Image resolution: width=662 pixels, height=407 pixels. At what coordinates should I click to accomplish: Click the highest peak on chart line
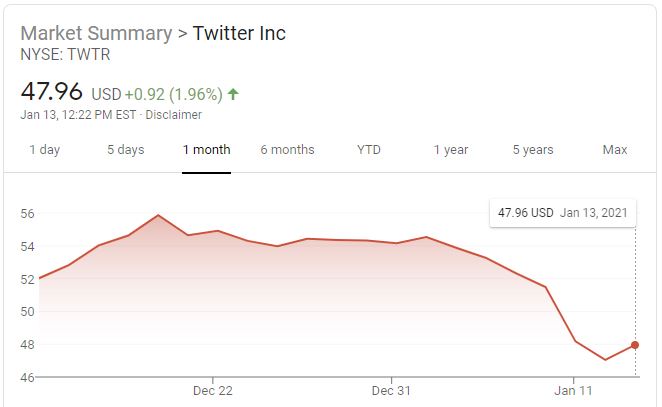(x=158, y=215)
